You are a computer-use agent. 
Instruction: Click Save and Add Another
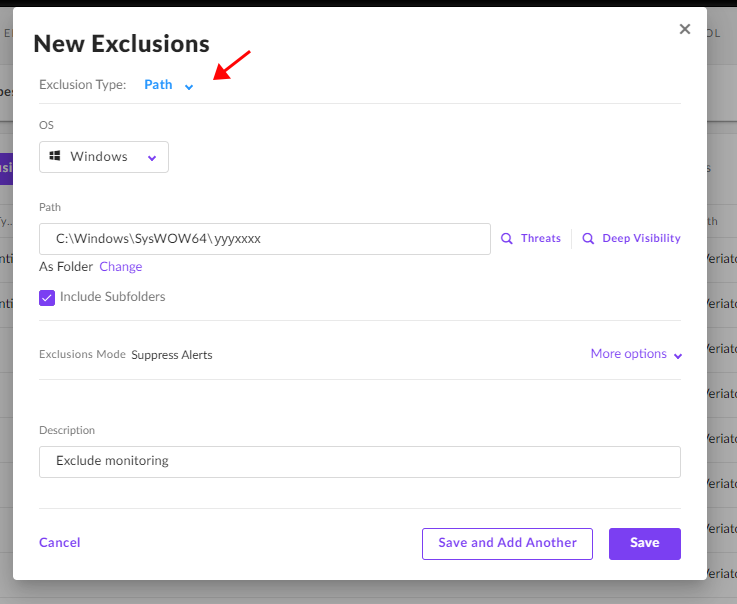click(507, 543)
